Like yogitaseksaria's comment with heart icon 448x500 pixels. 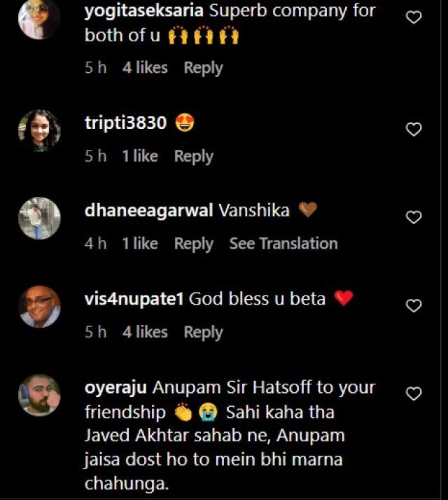tap(414, 18)
